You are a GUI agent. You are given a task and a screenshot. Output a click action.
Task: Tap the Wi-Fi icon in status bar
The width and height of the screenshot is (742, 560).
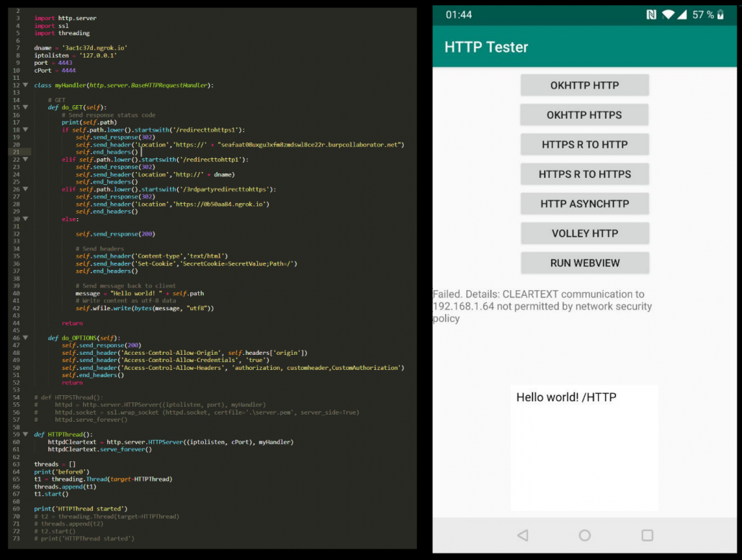pyautogui.click(x=669, y=14)
